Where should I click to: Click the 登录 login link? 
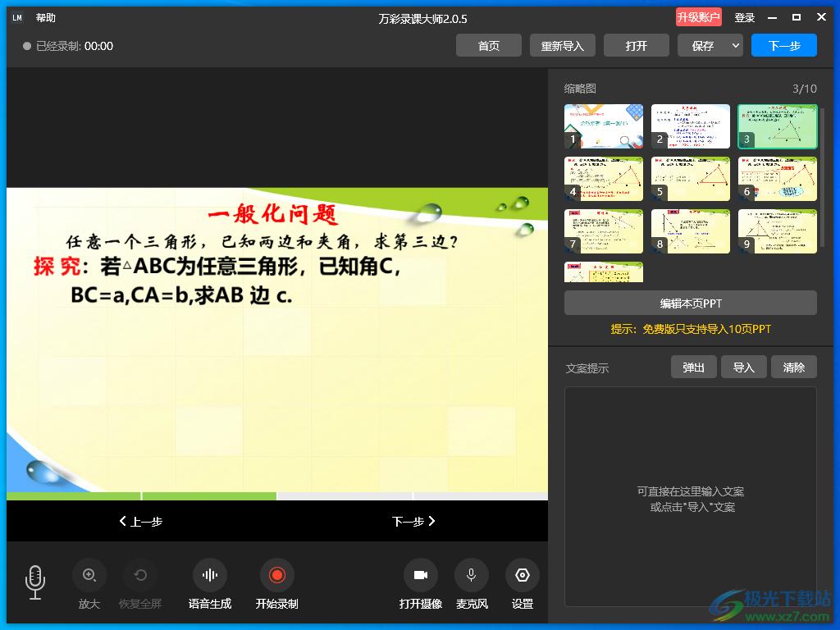(745, 18)
